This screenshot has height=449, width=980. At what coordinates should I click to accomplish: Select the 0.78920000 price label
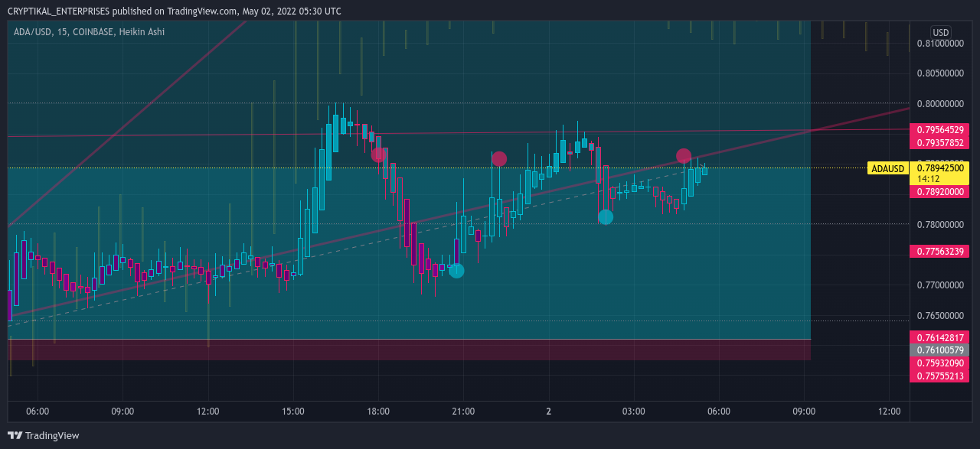[940, 192]
